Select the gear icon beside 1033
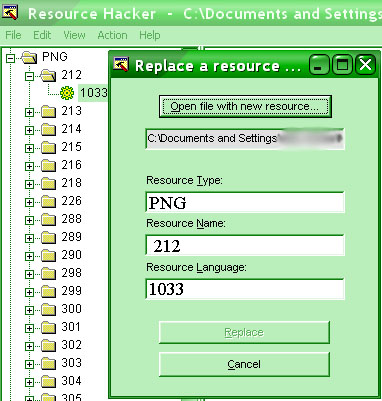382x401 pixels. (x=67, y=93)
